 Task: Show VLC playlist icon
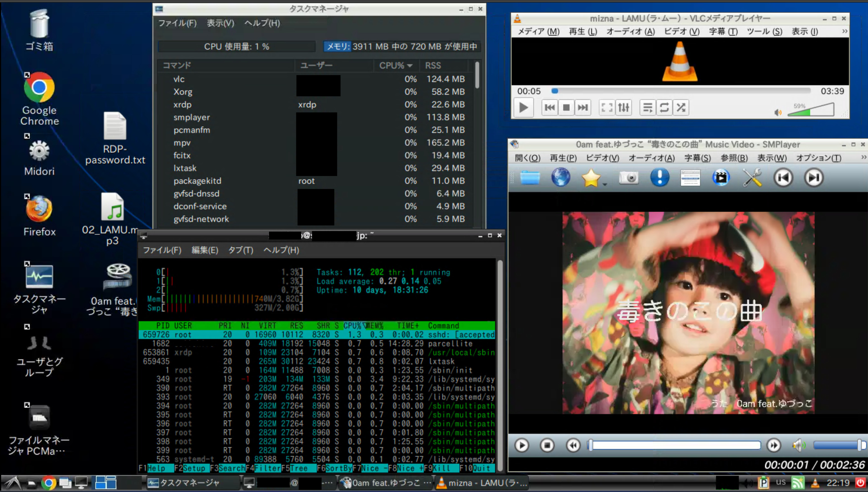647,107
